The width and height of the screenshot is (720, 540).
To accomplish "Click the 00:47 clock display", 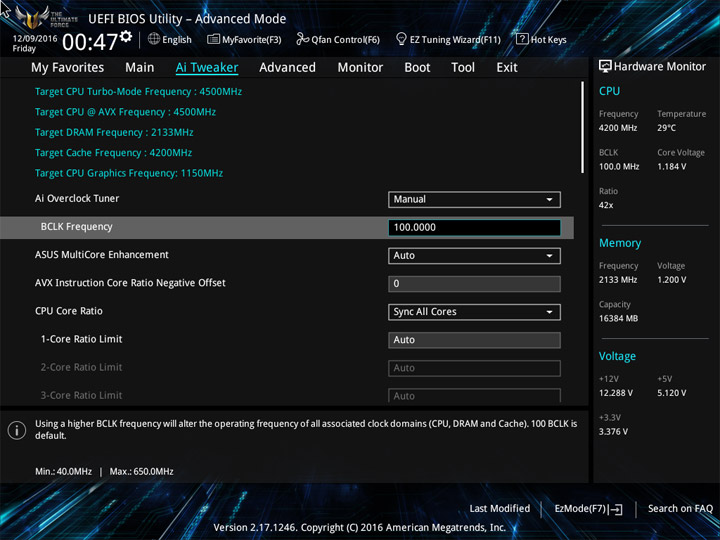I will click(x=90, y=42).
